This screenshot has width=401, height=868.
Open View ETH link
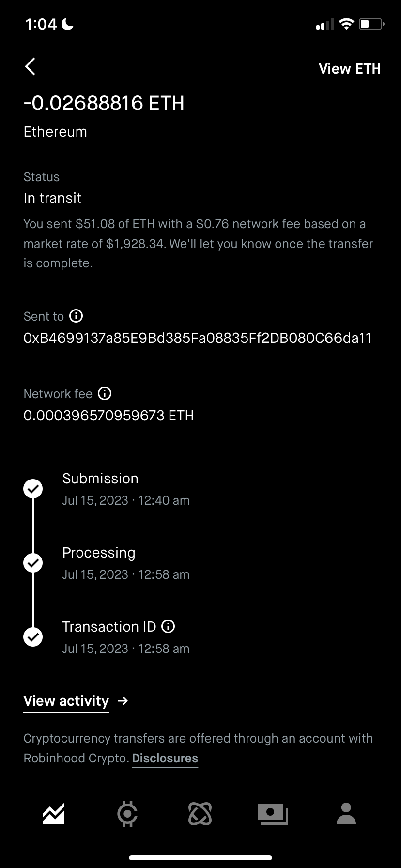point(349,69)
